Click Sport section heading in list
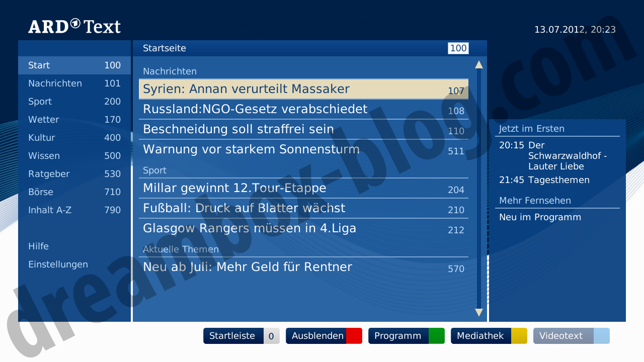This screenshot has height=362, width=644. (154, 170)
